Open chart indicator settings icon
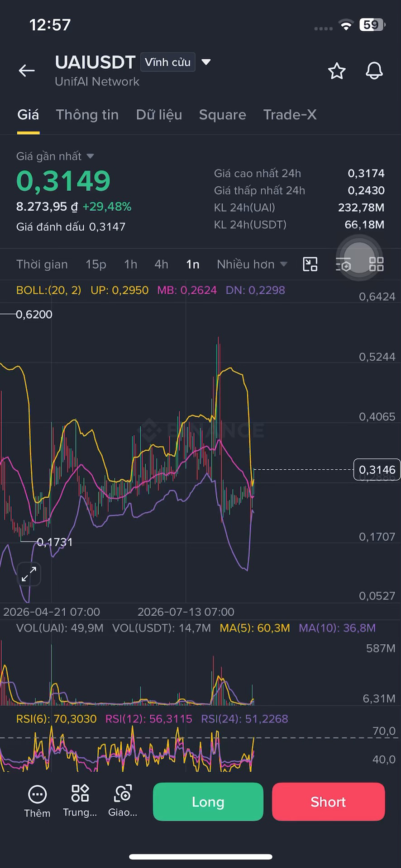401x868 pixels. coord(344,264)
